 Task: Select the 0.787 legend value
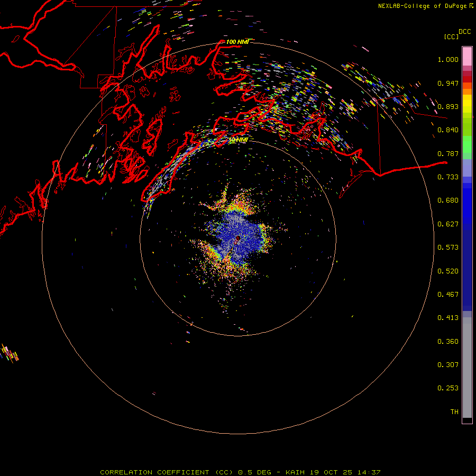click(448, 153)
